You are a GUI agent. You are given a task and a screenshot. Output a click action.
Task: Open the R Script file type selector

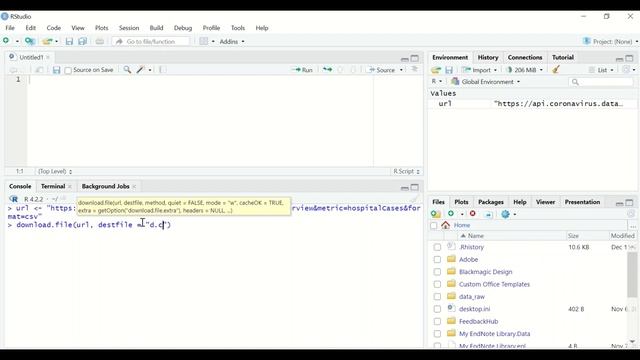click(407, 171)
